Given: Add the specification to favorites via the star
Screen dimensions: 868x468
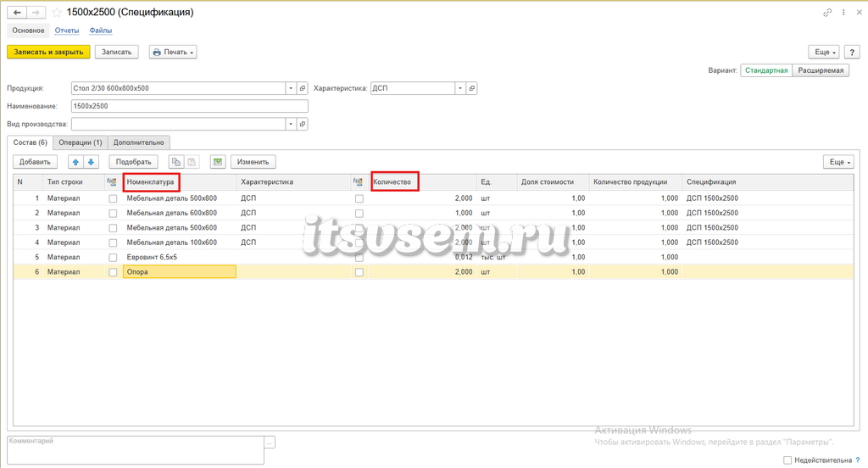Looking at the screenshot, I should (x=57, y=12).
